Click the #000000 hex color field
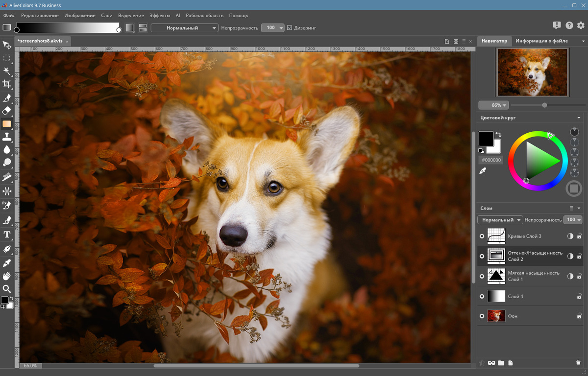 [x=490, y=160]
